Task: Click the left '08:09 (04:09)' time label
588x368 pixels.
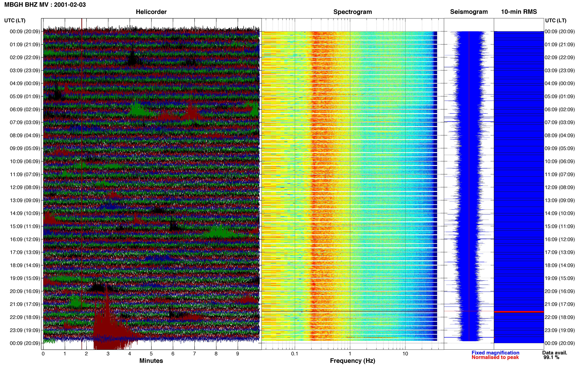Action: coord(25,135)
